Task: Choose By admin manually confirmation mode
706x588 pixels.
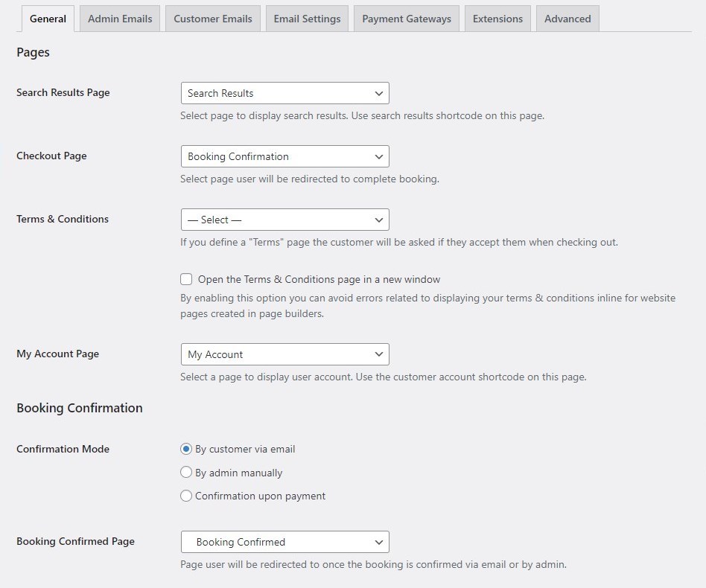Action: 186,473
